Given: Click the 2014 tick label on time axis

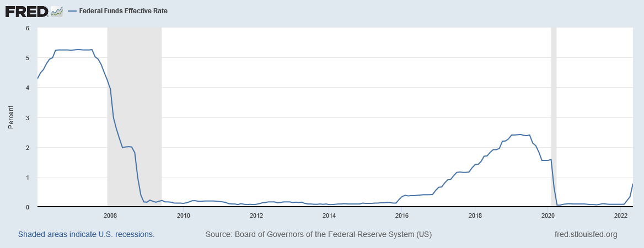Looking at the screenshot, I should (x=329, y=215).
